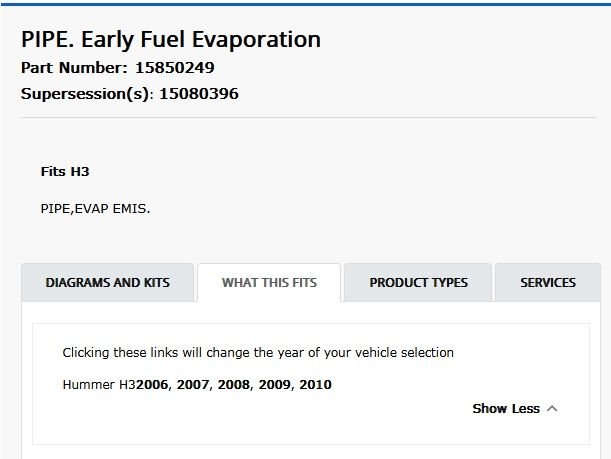Click the Fits H3 text
Image resolution: width=611 pixels, height=459 pixels.
click(x=65, y=171)
